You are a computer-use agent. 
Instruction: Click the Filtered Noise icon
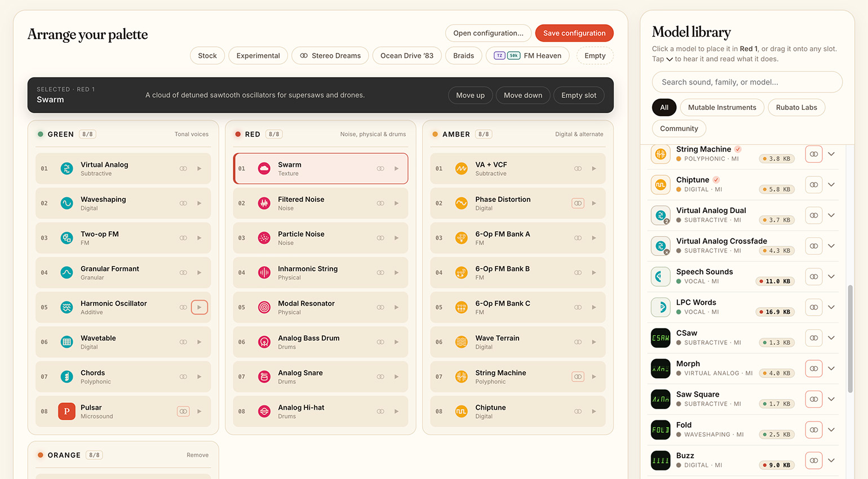point(264,203)
